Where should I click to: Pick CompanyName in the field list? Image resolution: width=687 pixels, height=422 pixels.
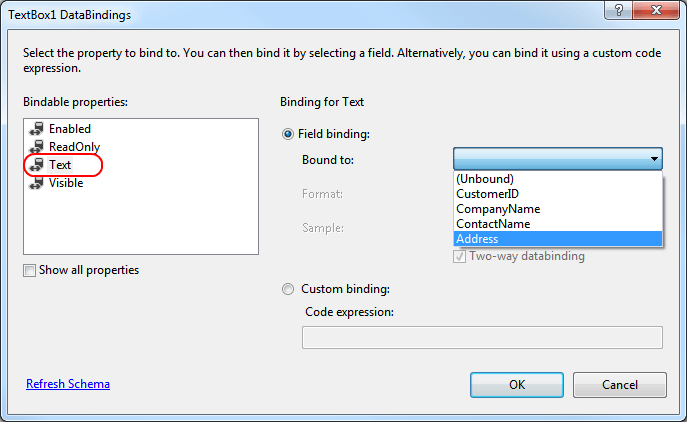[x=497, y=209]
